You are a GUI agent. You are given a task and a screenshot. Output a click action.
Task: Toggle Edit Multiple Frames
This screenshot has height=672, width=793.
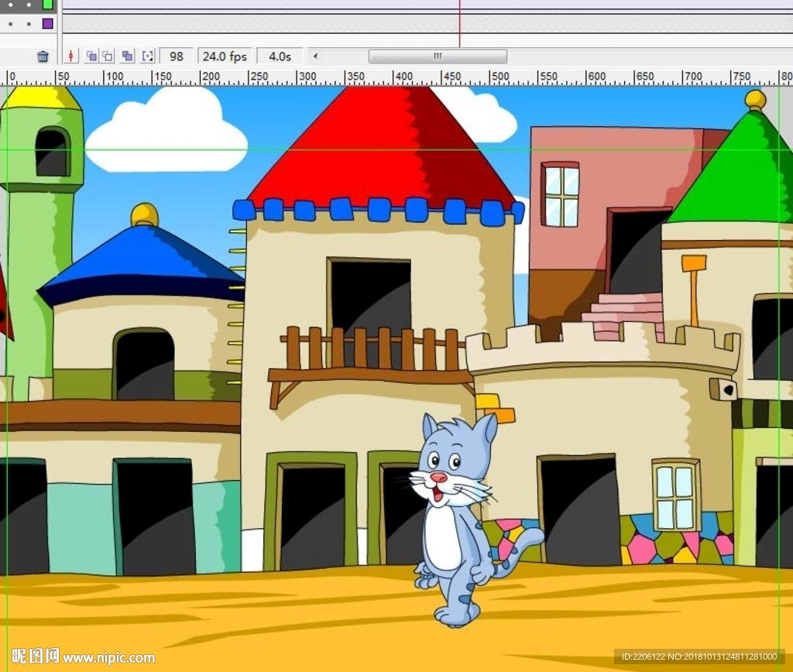[127, 57]
